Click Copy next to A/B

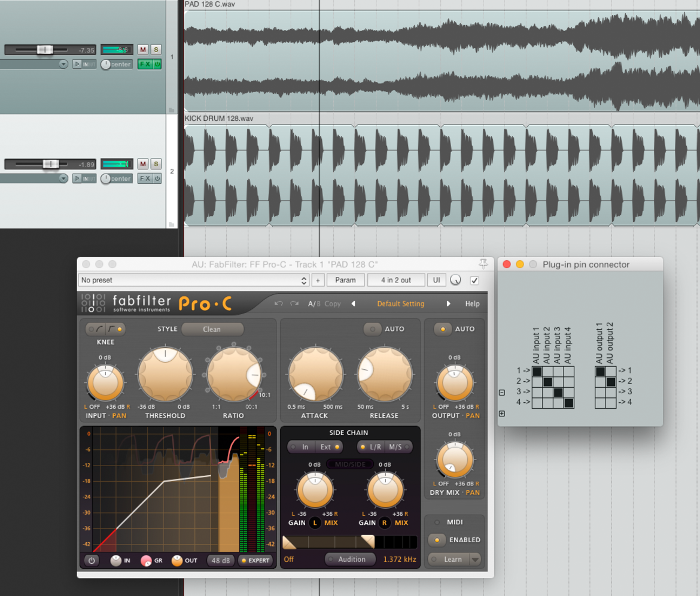[x=333, y=303]
